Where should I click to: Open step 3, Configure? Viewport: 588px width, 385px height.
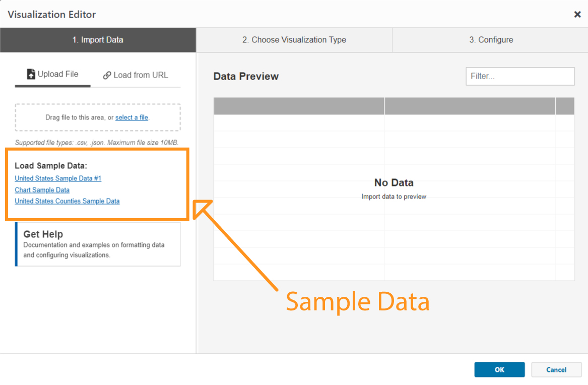[x=490, y=39]
